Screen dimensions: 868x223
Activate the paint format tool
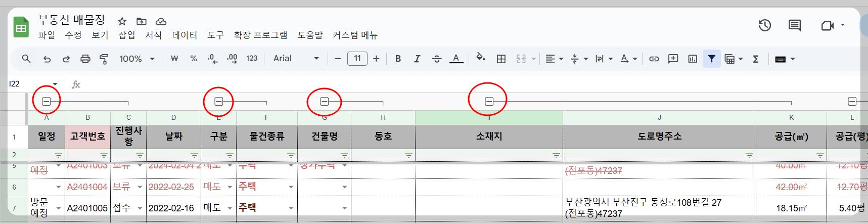point(104,59)
